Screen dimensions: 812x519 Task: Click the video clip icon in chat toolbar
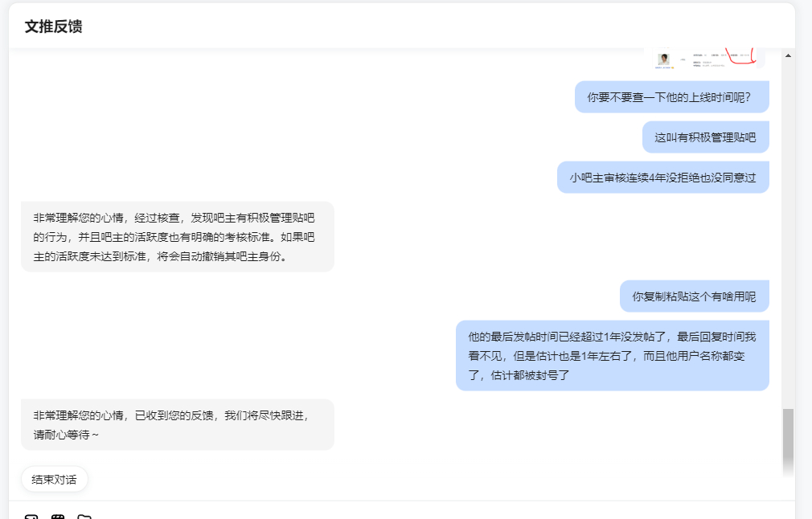58,517
